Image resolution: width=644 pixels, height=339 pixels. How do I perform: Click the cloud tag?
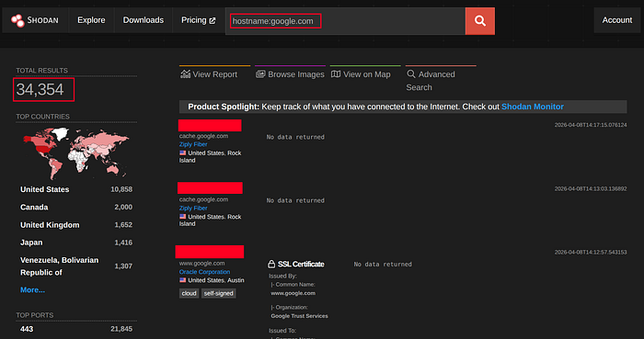[189, 293]
